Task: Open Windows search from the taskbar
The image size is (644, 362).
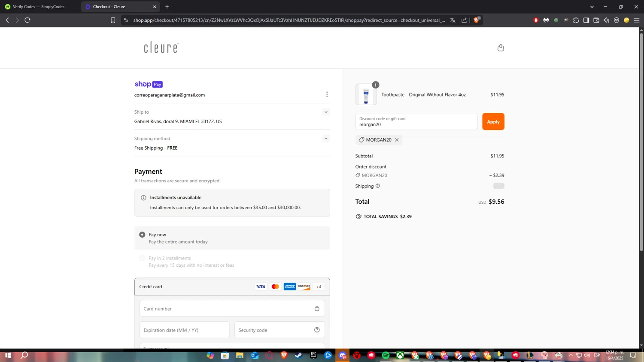Action: click(24, 355)
